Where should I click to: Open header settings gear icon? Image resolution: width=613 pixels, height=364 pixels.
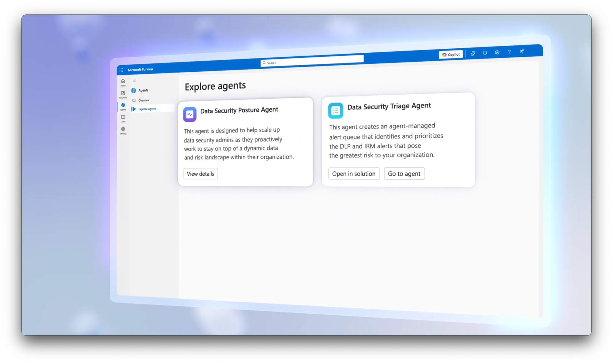coord(497,52)
